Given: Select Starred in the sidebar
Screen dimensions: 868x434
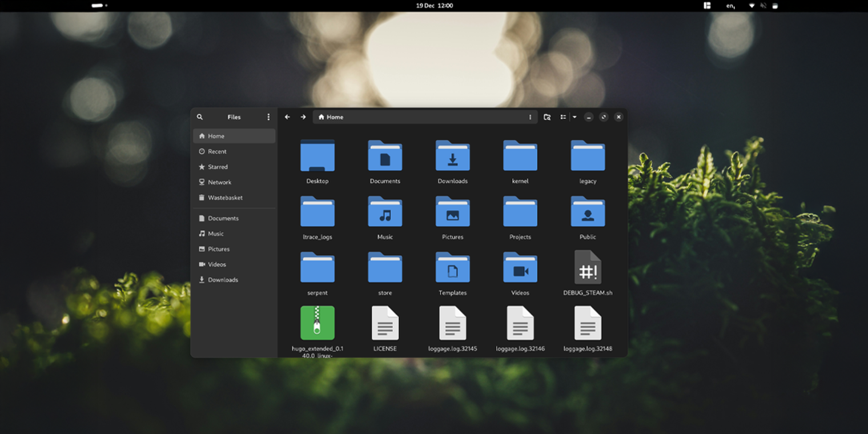Looking at the screenshot, I should pos(217,167).
